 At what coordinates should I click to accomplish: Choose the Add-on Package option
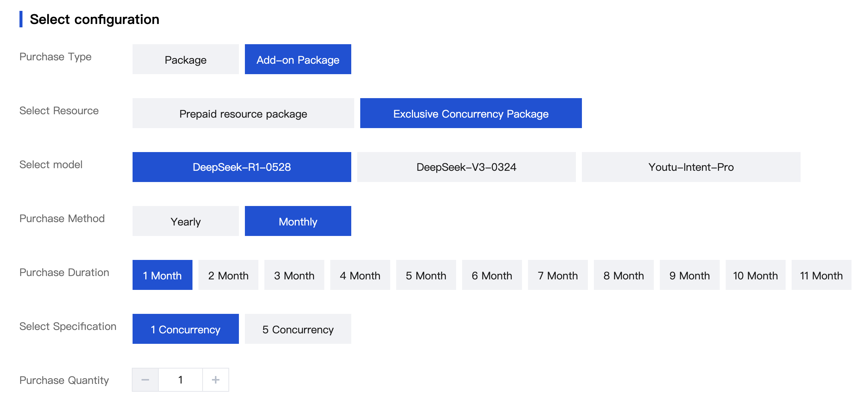(298, 59)
